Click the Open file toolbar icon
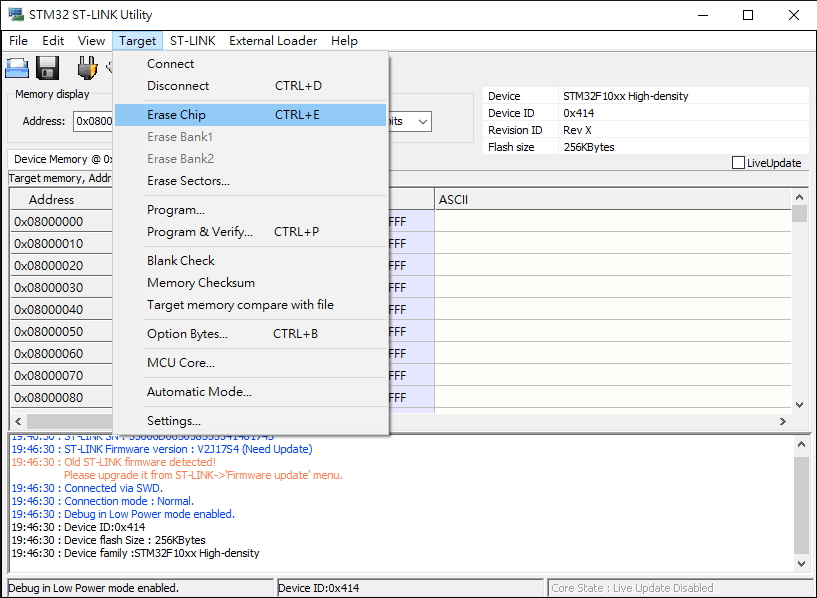This screenshot has width=817, height=598. coord(17,68)
